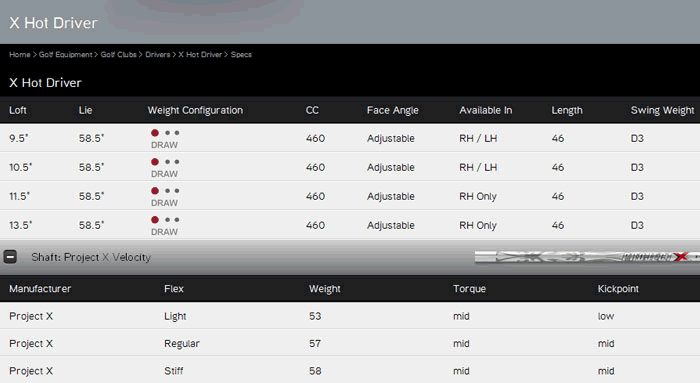Click the Swing Weight column header
Screen dimensions: 700x383
[662, 110]
